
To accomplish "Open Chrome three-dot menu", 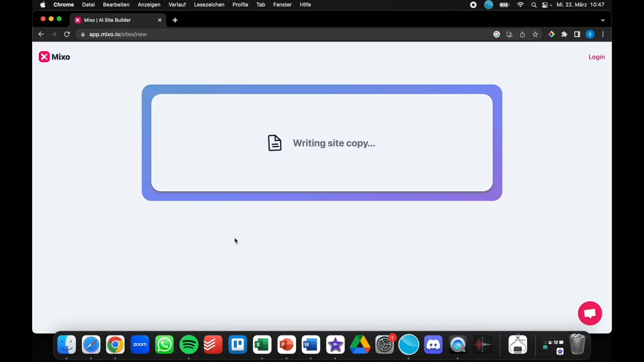I will (603, 34).
